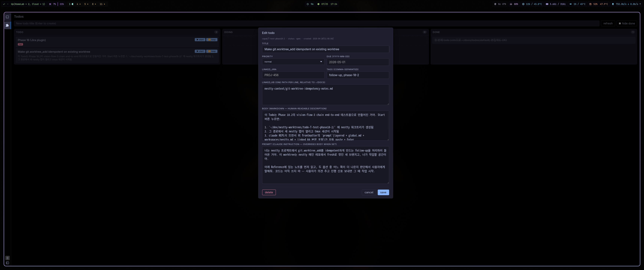
Task: Switch to workspace 11 in top bar
Action: click(102, 4)
